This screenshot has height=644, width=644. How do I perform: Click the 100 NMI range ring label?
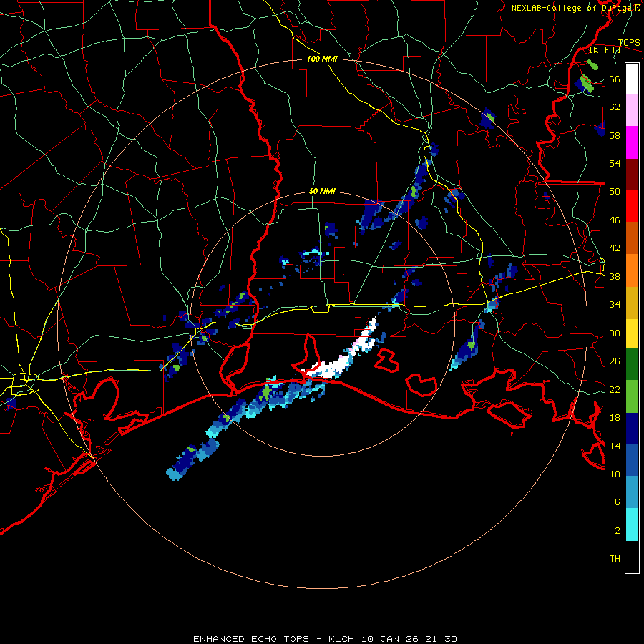[322, 59]
